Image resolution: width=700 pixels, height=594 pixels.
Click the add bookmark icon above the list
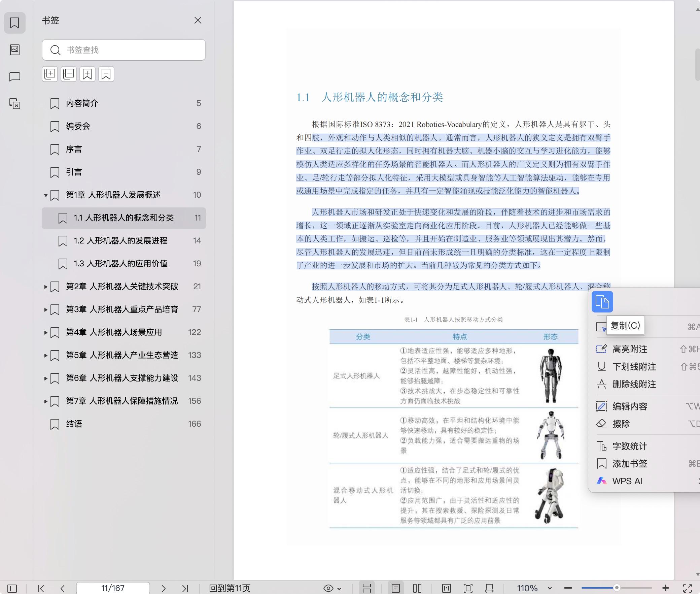pyautogui.click(x=87, y=74)
